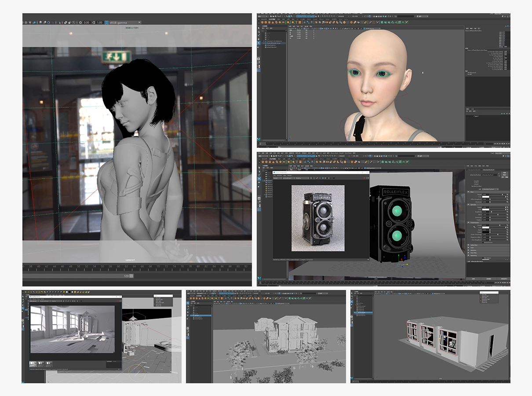Click the gamma icon in character viewport toolbar
This screenshot has height=396, width=532.
(93, 22)
